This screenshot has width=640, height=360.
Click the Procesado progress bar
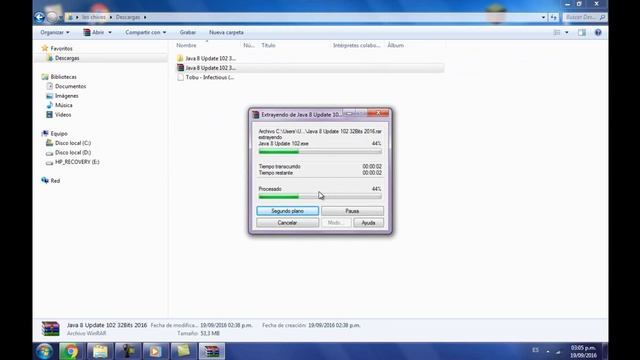tap(320, 197)
